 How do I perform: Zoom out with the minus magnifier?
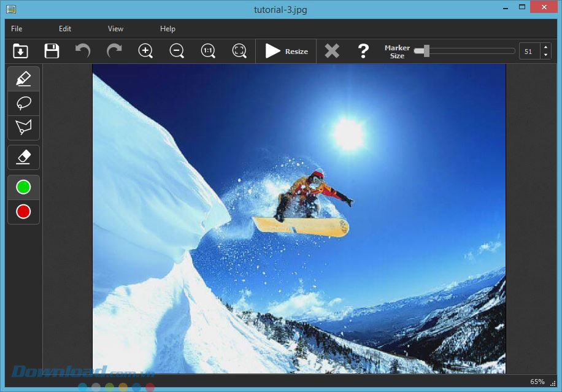pos(177,51)
